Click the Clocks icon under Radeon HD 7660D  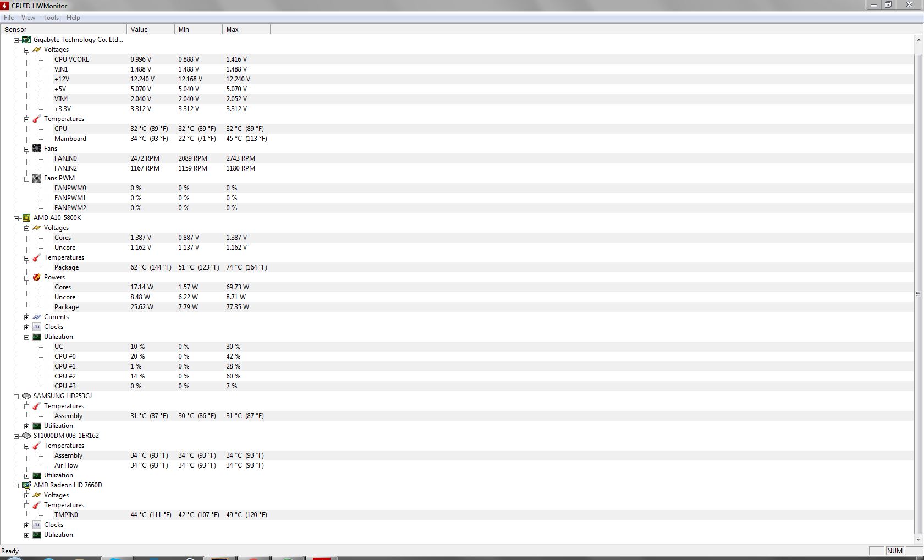[x=37, y=525]
